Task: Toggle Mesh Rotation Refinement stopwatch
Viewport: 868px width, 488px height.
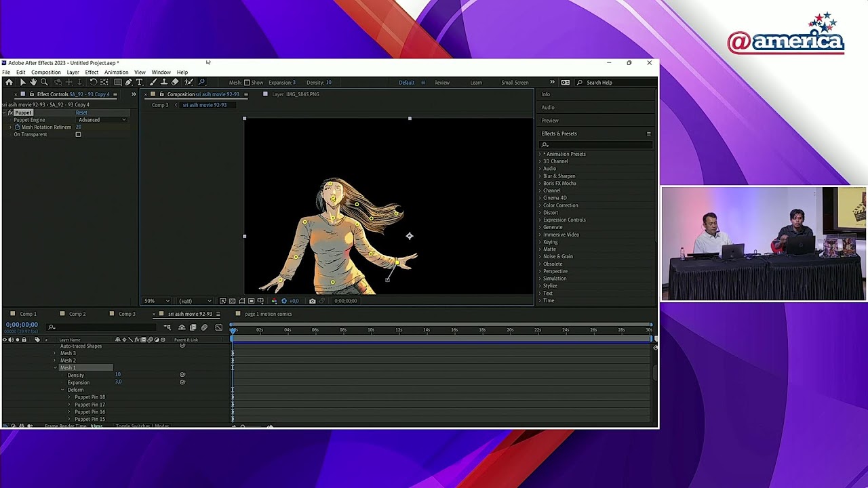Action: [x=17, y=127]
